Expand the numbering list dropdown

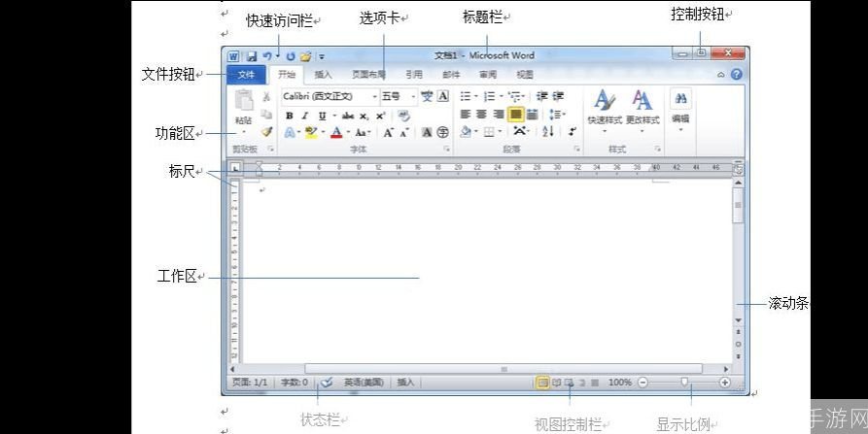[501, 97]
